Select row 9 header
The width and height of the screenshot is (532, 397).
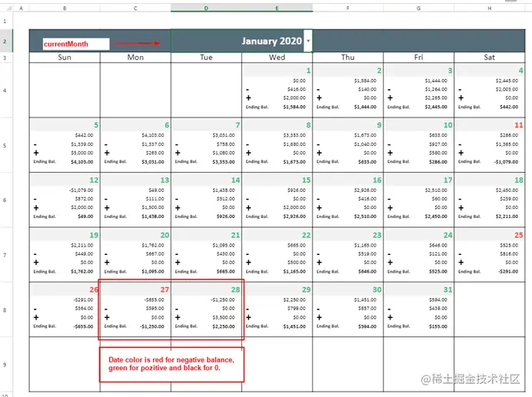click(x=5, y=365)
